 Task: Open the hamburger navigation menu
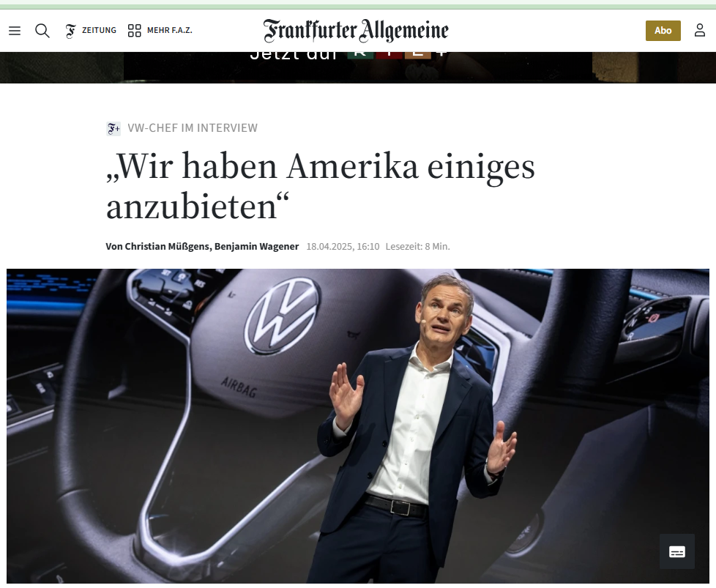click(15, 31)
